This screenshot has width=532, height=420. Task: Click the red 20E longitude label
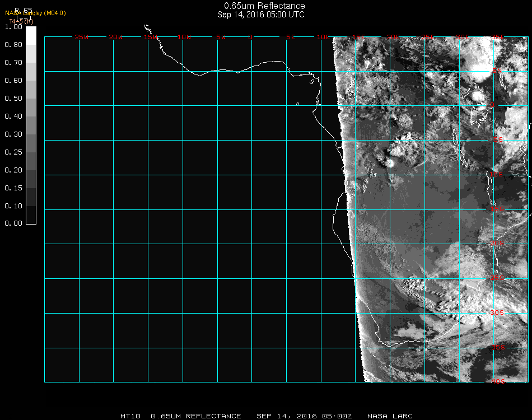[394, 37]
